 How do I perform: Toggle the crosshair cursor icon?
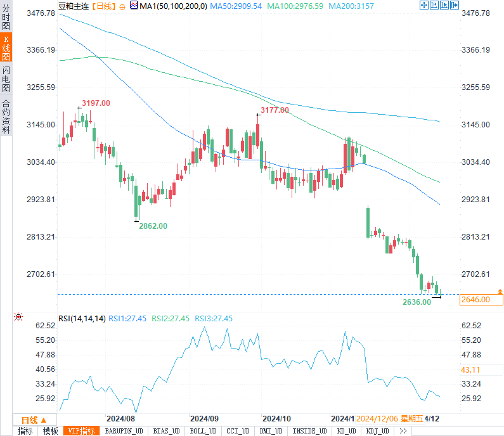424,5
